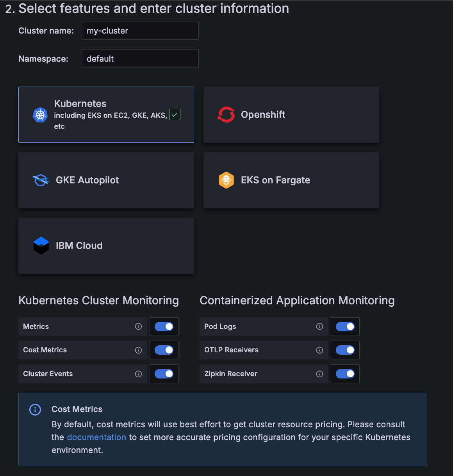This screenshot has height=476, width=453.
Task: View info icon beside Pod Logs
Action: pyautogui.click(x=319, y=327)
